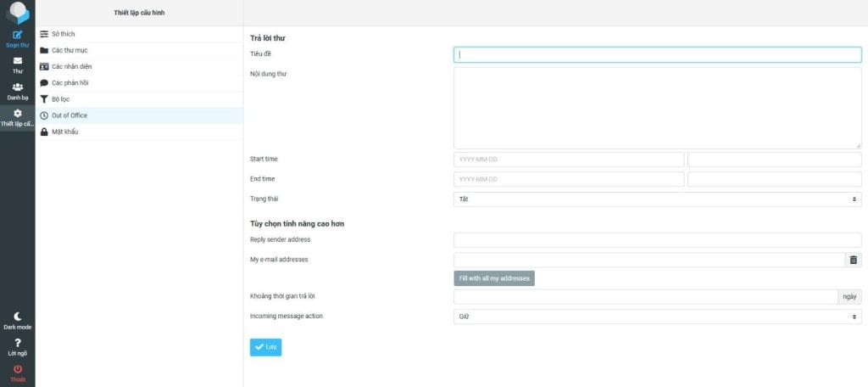Open Soạn thư compose icon
The width and height of the screenshot is (868, 387).
coord(18,35)
